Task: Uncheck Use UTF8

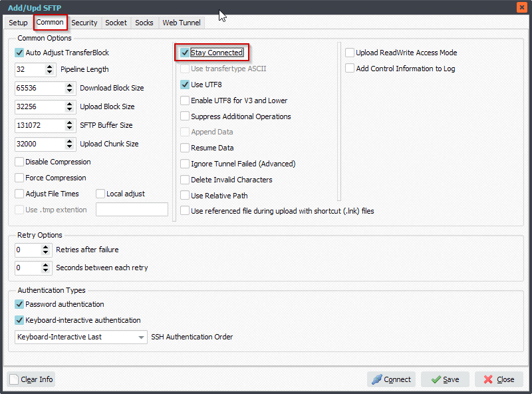Action: (184, 85)
